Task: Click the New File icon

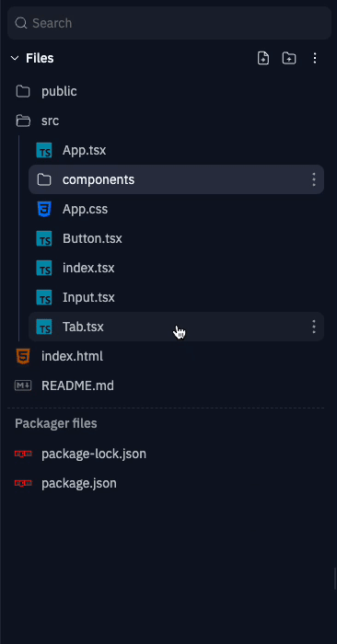Action: (263, 58)
